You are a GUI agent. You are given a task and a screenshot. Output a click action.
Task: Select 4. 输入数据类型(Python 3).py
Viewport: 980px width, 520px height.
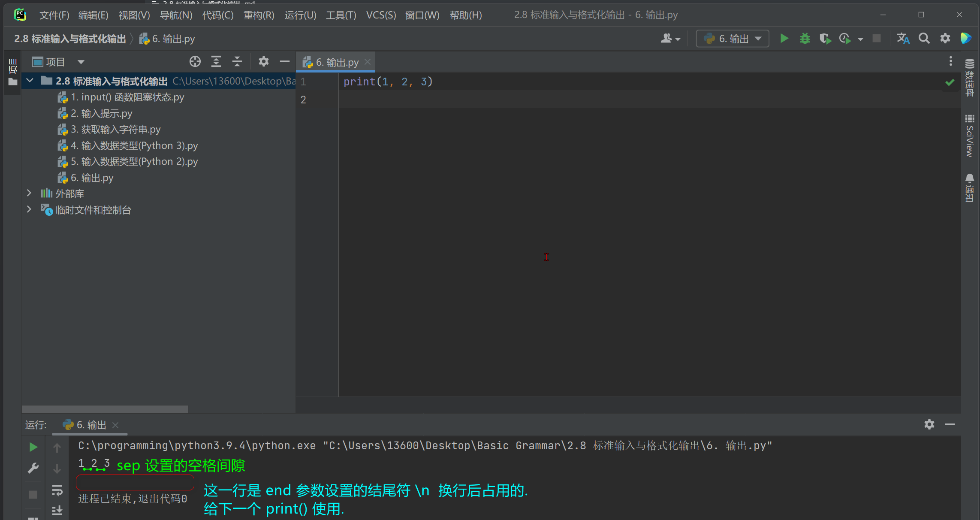[x=128, y=146]
